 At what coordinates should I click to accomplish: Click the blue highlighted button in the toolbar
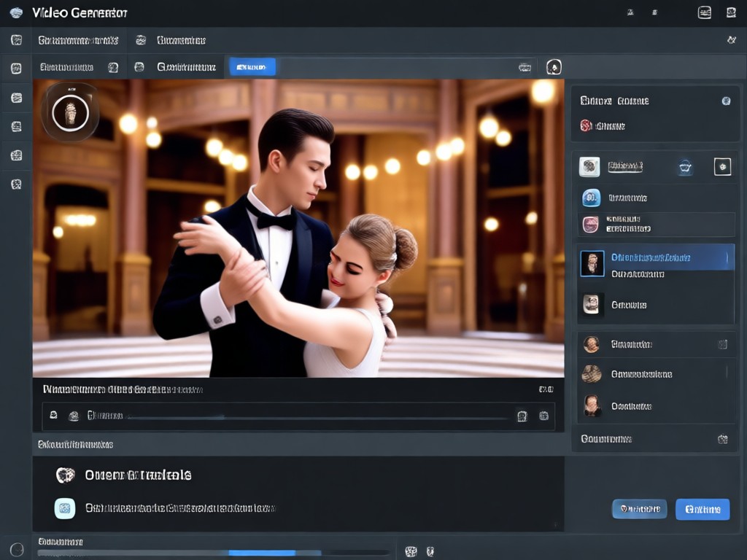click(252, 67)
